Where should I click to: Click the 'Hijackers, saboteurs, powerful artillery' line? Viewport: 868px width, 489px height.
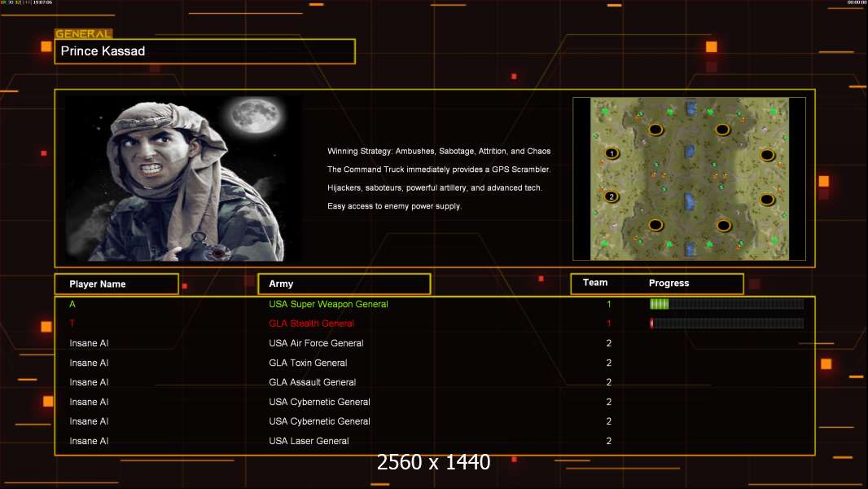click(x=435, y=187)
